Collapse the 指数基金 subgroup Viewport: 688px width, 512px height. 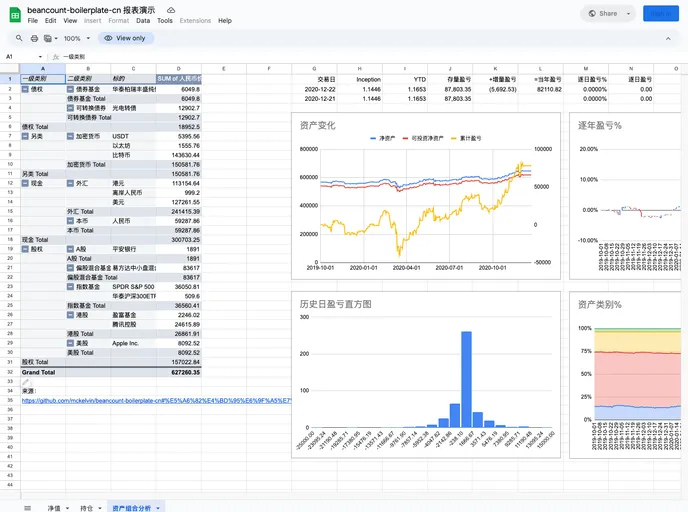tap(70, 287)
